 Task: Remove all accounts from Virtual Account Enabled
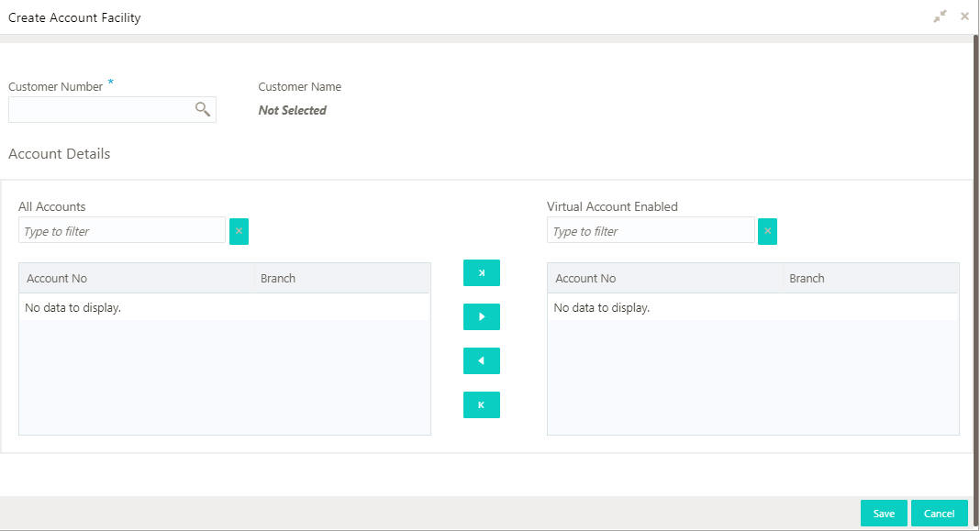pyautogui.click(x=481, y=404)
